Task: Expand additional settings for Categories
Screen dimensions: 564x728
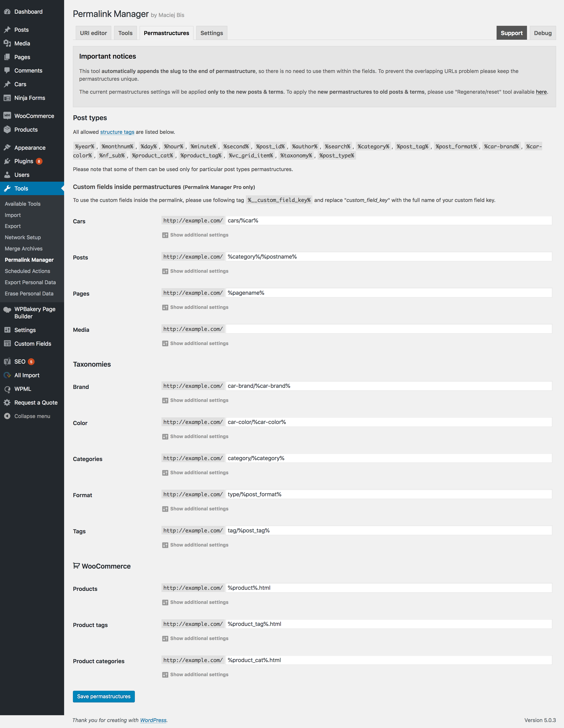Action: point(195,473)
